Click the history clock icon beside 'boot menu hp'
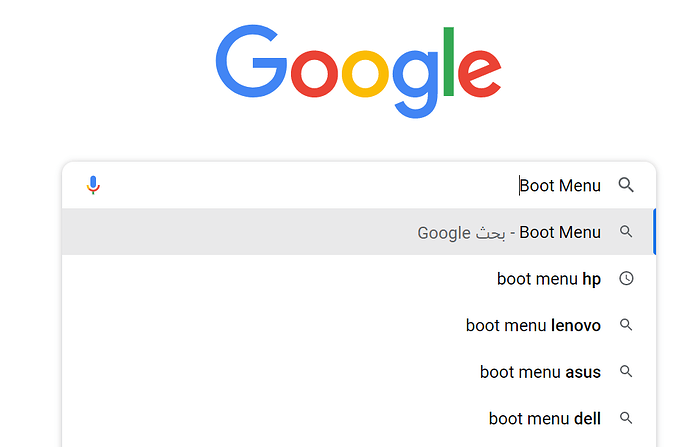 626,279
